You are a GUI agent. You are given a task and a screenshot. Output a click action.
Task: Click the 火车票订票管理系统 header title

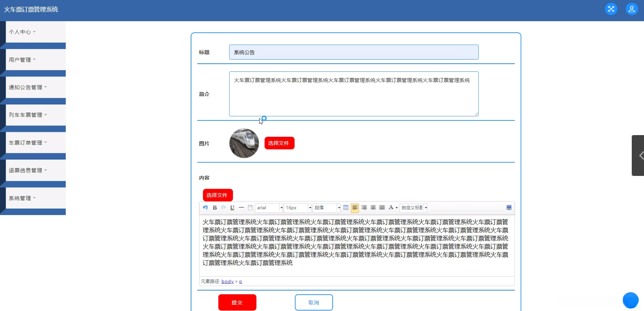click(31, 9)
